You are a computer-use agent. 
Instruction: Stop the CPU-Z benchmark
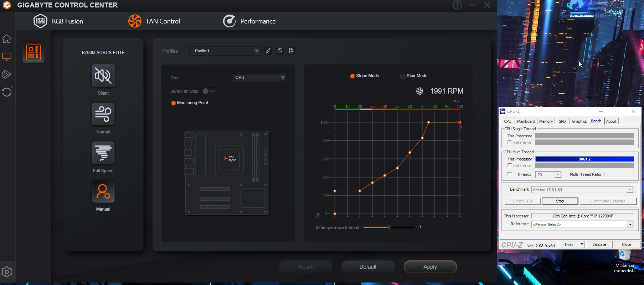(560, 201)
